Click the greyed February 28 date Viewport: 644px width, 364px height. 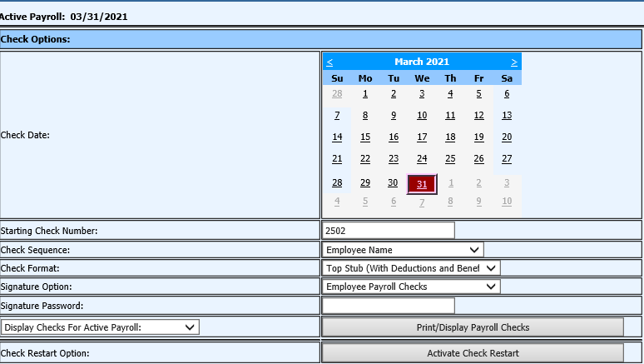[x=337, y=94]
